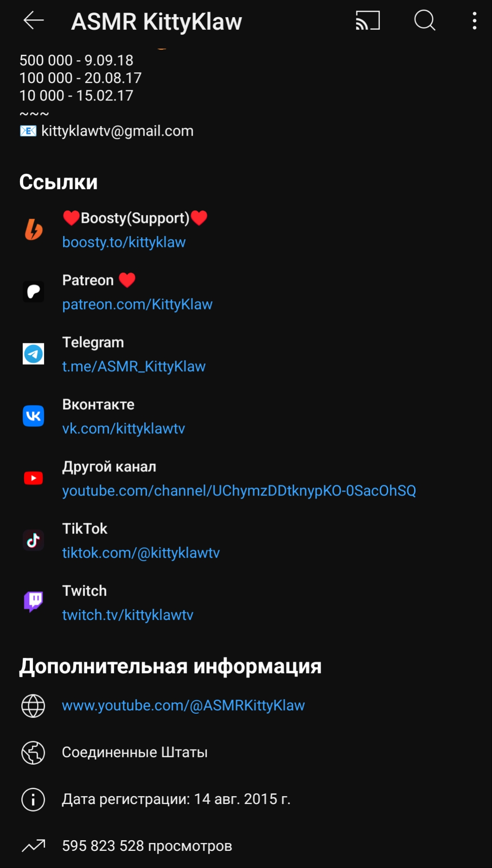This screenshot has height=868, width=492.
Task: Tap the orange Boosty logo icon
Action: pyautogui.click(x=33, y=230)
